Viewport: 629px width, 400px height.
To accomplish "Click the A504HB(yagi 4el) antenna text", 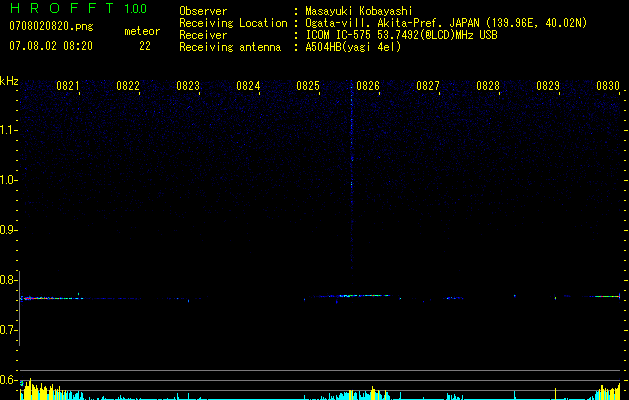I will [353, 47].
